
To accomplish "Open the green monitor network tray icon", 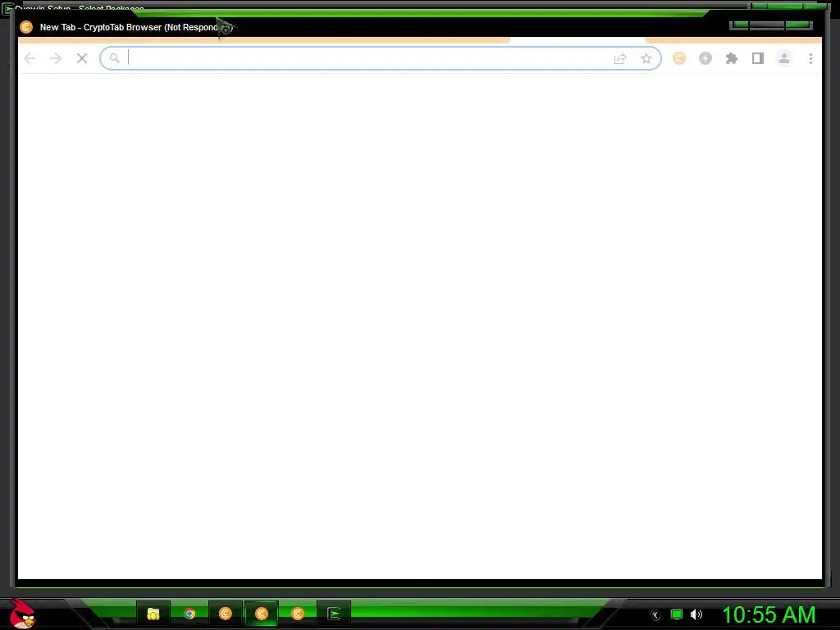I will [677, 614].
